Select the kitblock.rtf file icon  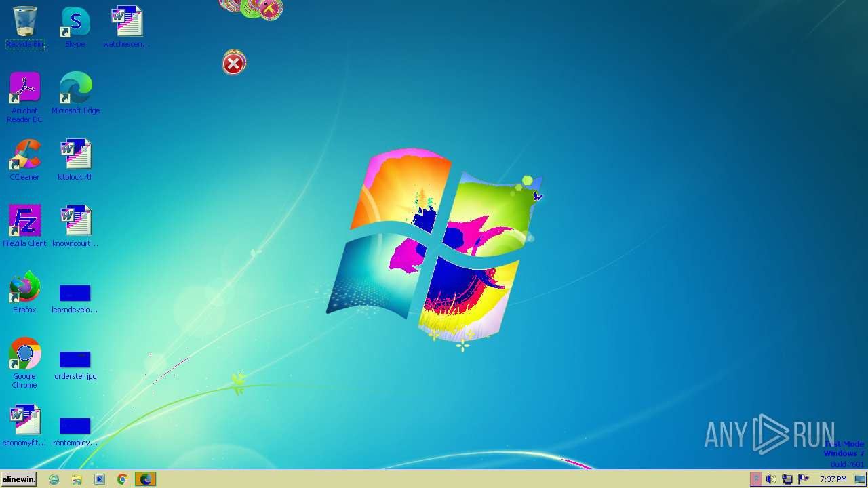pyautogui.click(x=75, y=160)
